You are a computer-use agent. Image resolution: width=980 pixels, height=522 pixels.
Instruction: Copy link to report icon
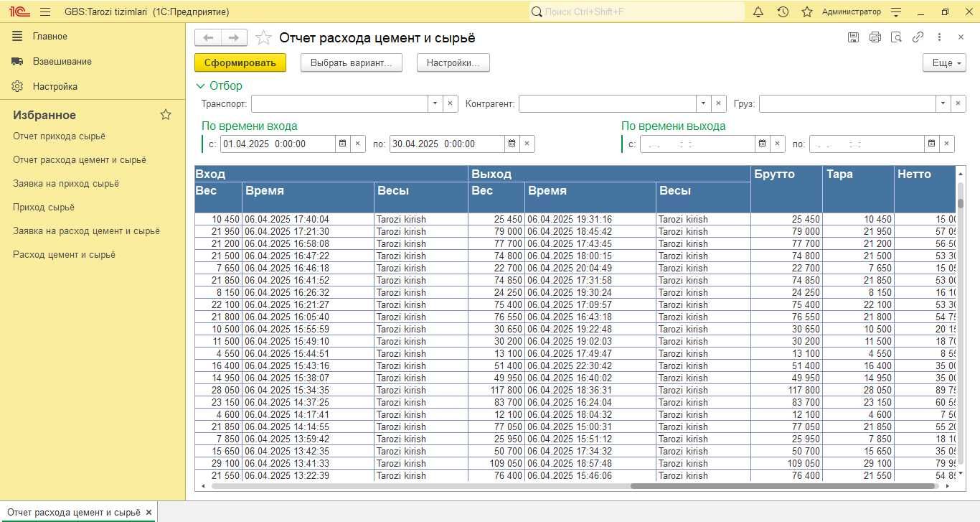(x=918, y=37)
